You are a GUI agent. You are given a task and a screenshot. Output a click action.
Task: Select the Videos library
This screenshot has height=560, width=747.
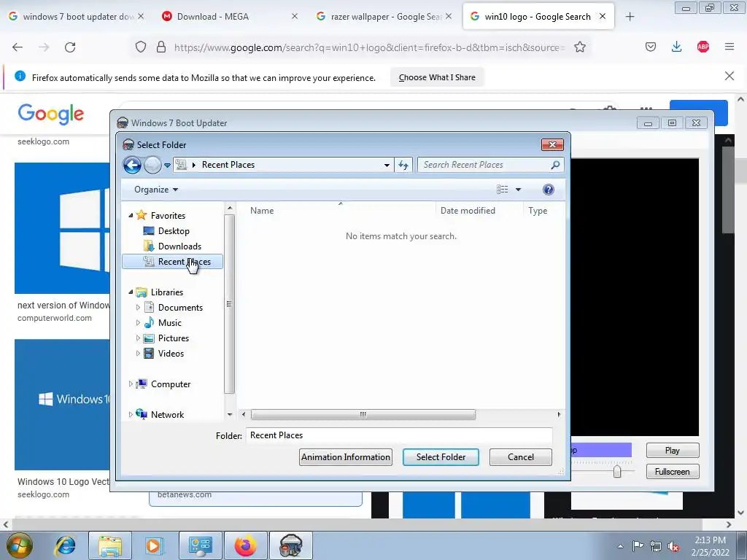[171, 354]
